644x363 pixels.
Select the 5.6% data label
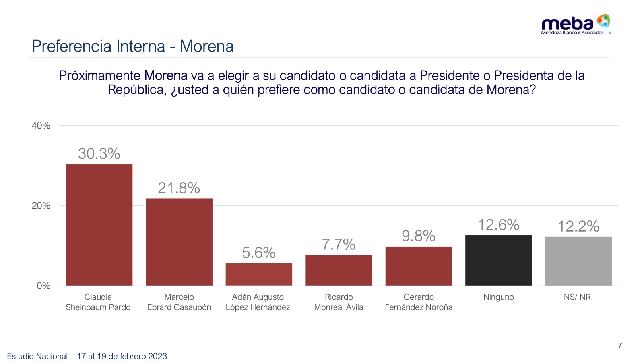click(259, 253)
